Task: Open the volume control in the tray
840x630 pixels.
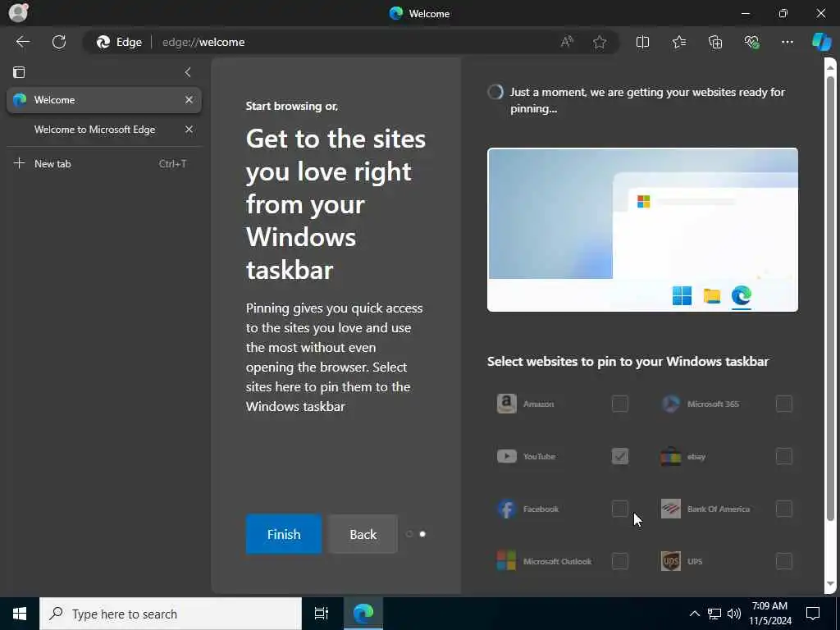Action: click(x=734, y=614)
